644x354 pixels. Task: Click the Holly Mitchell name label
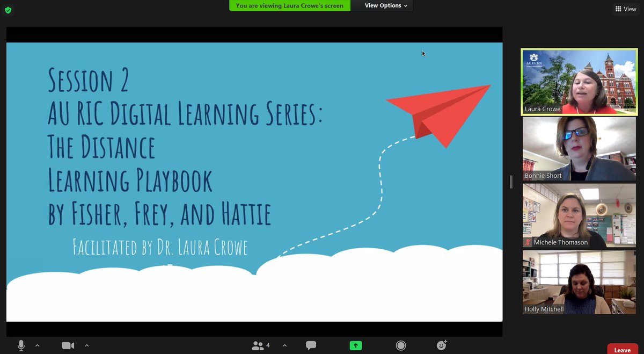point(544,309)
